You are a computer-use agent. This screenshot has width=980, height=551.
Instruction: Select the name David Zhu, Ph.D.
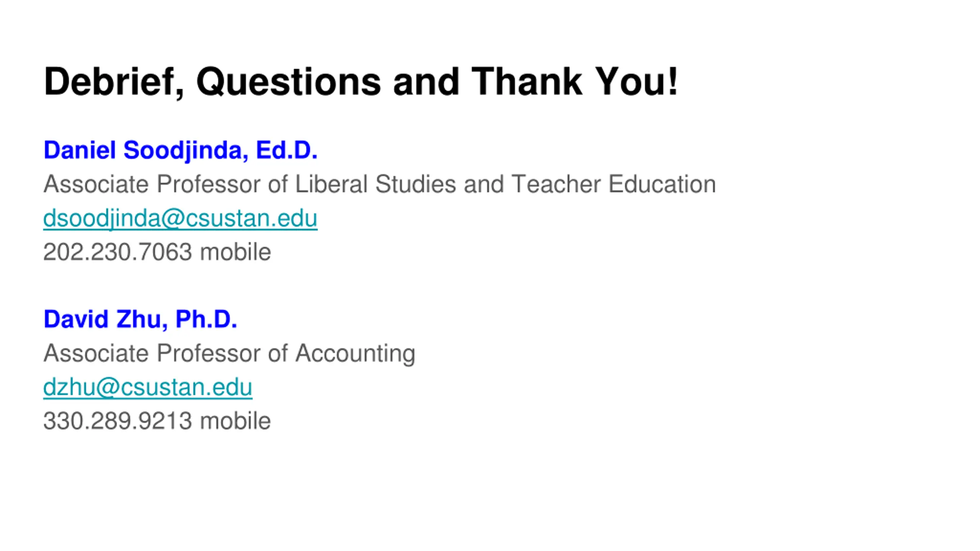140,319
